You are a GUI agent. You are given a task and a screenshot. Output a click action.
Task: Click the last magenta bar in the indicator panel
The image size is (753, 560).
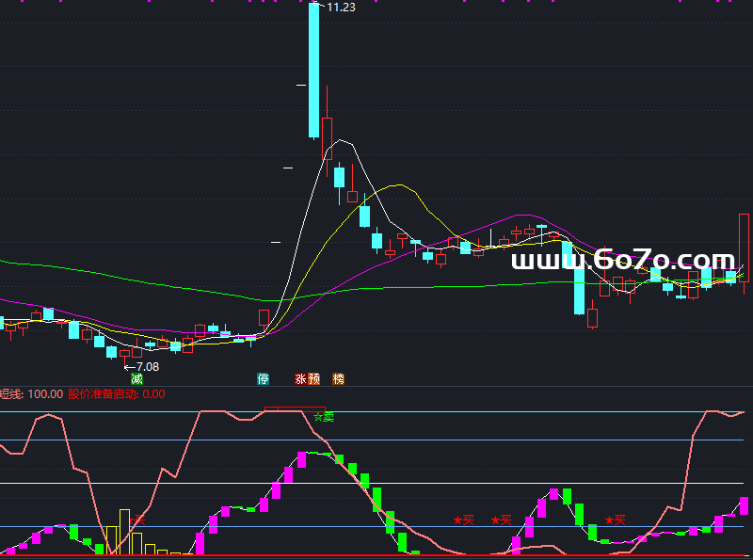click(745, 505)
